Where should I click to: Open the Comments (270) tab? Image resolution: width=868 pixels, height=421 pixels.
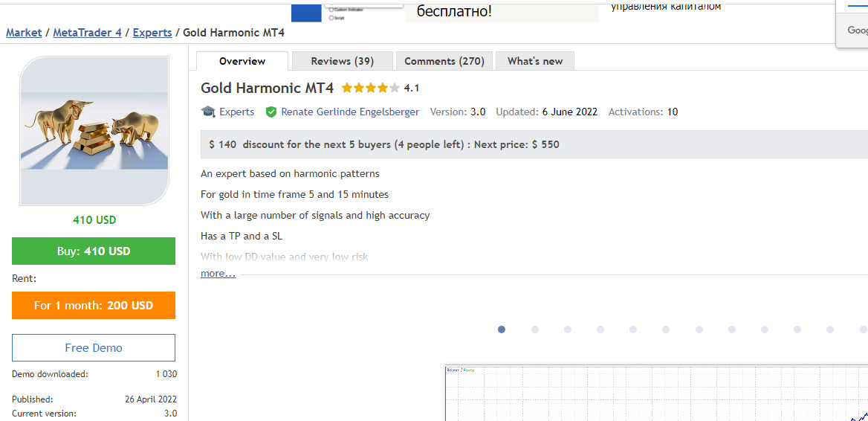click(444, 61)
